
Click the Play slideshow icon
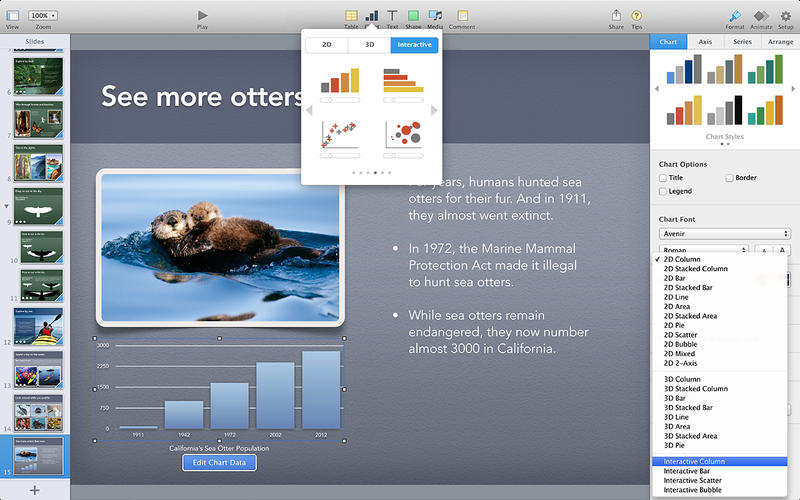pos(203,15)
